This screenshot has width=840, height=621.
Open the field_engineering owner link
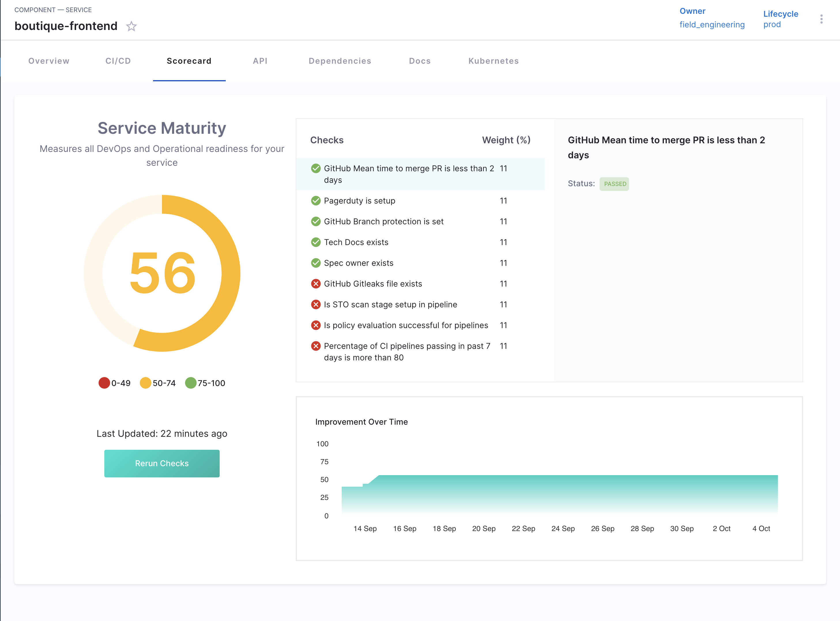[x=712, y=25]
